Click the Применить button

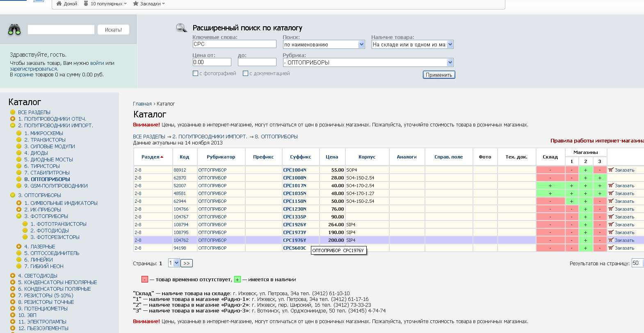439,75
